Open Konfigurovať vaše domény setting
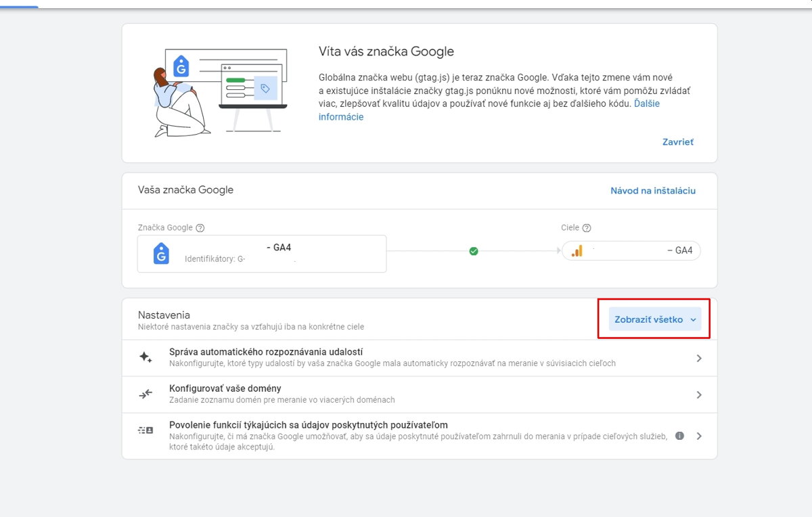This screenshot has width=812, height=517. click(x=420, y=395)
